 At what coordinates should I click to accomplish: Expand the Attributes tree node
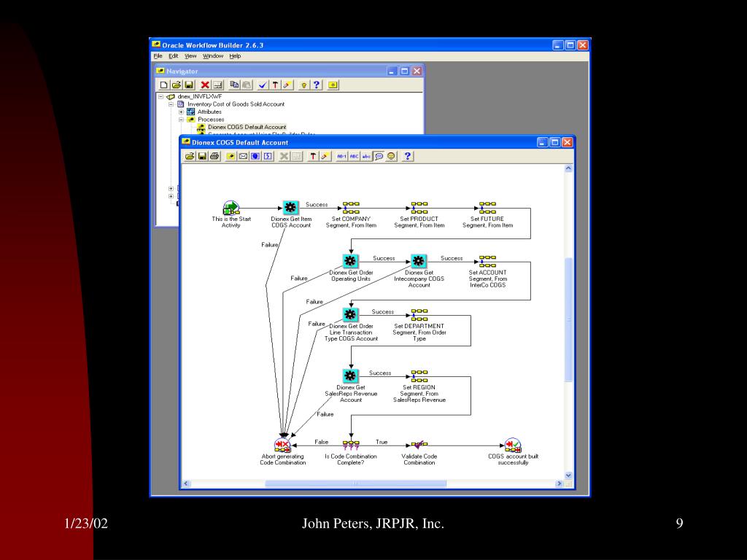click(x=181, y=112)
